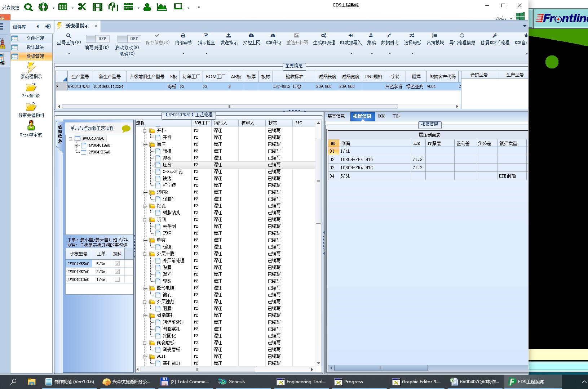The image size is (588, 389).
Task: Open the 预审关键物料 folder icon
Action: tap(31, 107)
